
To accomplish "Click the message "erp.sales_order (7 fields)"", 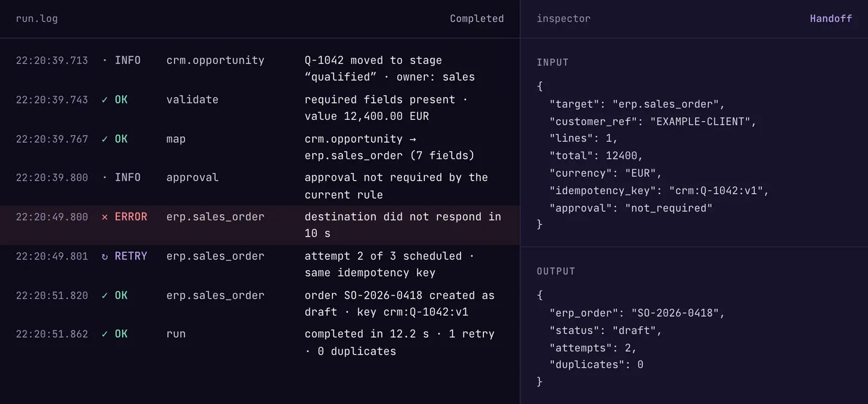I will tap(389, 155).
